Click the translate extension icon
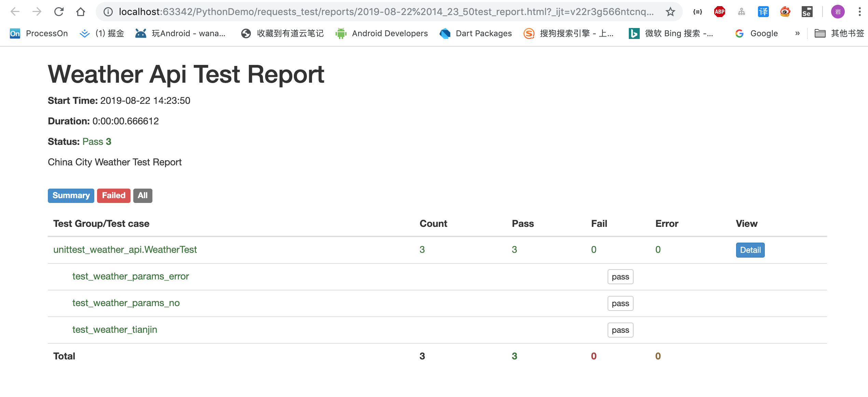Image resolution: width=868 pixels, height=397 pixels. [x=763, y=12]
